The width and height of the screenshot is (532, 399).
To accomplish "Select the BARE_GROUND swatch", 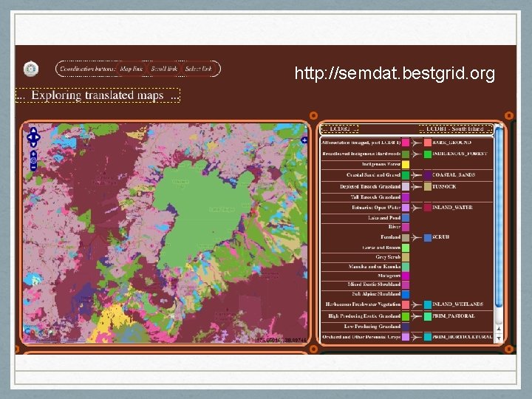I will click(428, 143).
